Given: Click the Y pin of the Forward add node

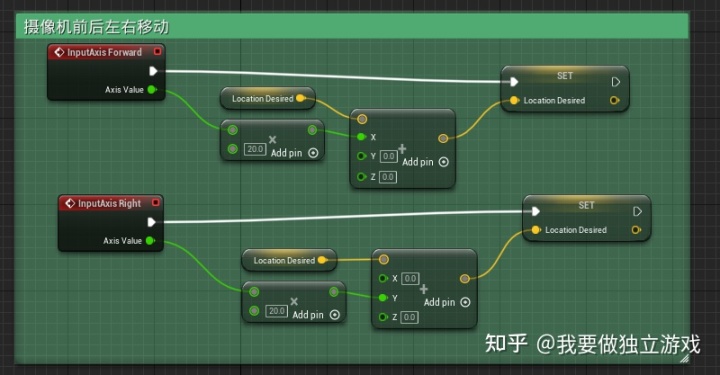Looking at the screenshot, I should (x=361, y=156).
